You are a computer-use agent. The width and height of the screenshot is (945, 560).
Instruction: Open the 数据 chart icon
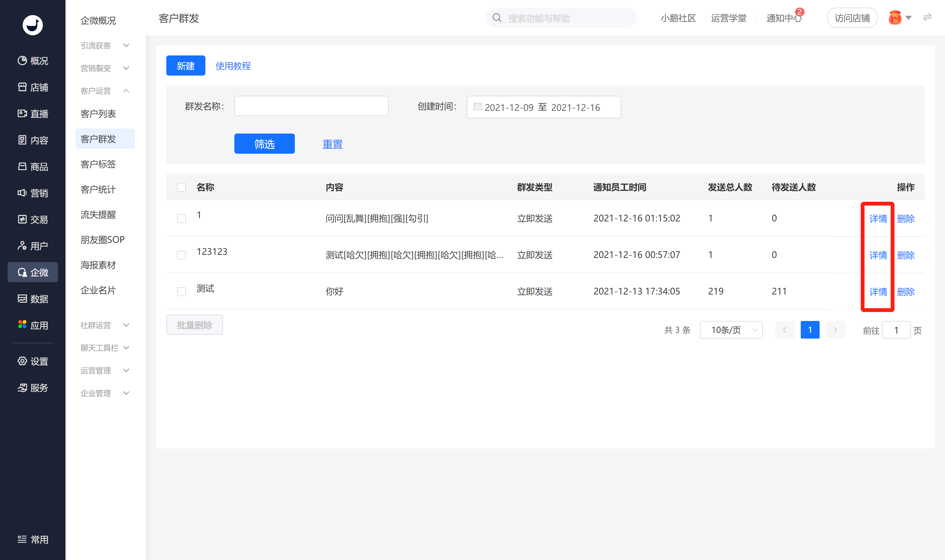coord(22,299)
